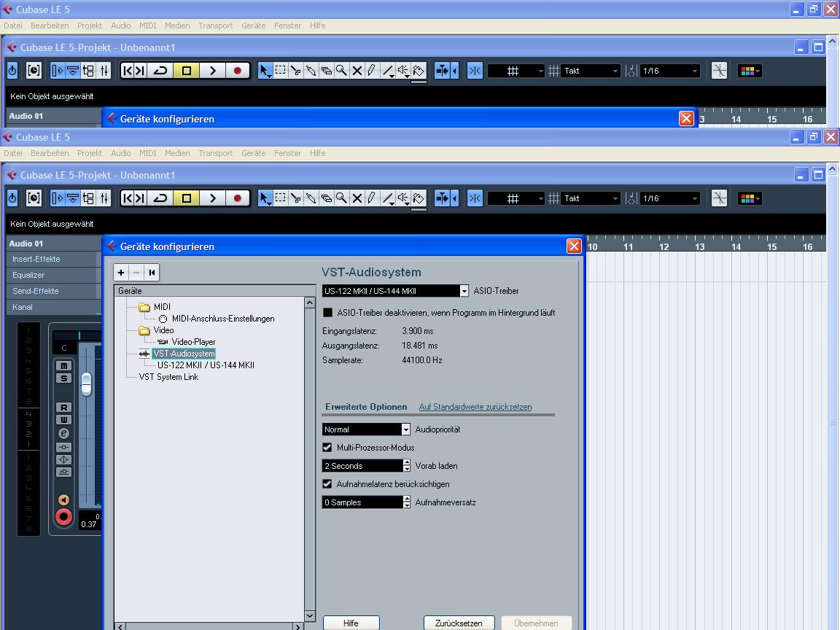Viewport: 840px width, 630px height.
Task: Select Video-Player in the device tree
Action: click(x=193, y=342)
